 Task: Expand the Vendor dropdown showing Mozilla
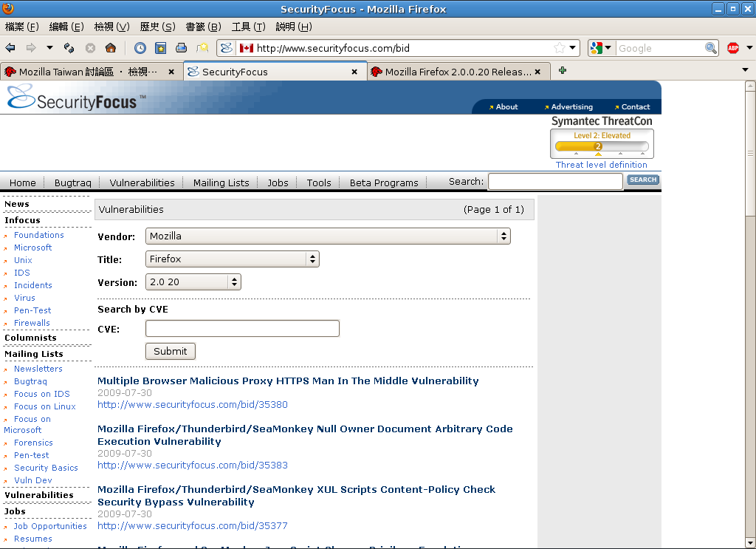[328, 236]
